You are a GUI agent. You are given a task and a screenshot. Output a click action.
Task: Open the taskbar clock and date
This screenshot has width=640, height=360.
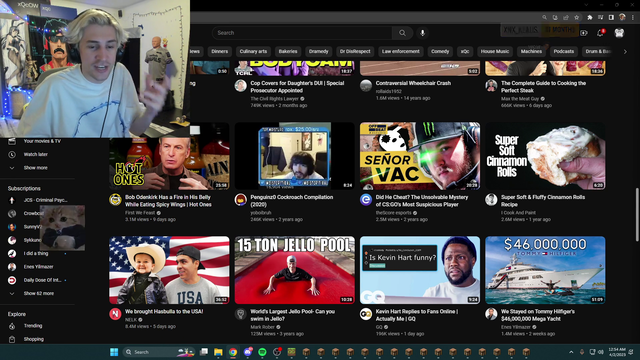point(617,352)
